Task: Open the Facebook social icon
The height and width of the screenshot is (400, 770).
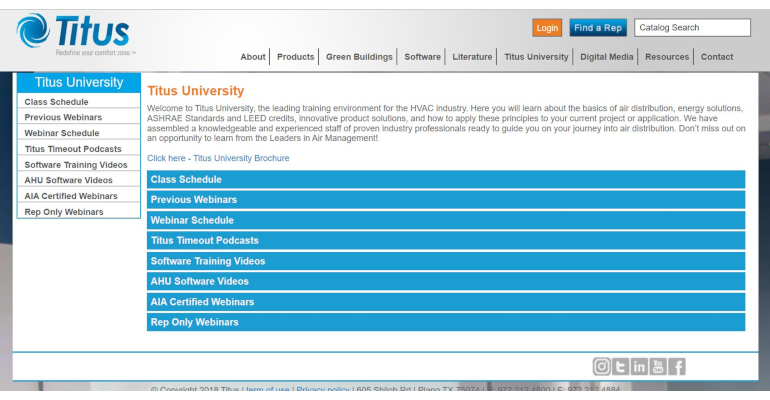Action: (677, 366)
